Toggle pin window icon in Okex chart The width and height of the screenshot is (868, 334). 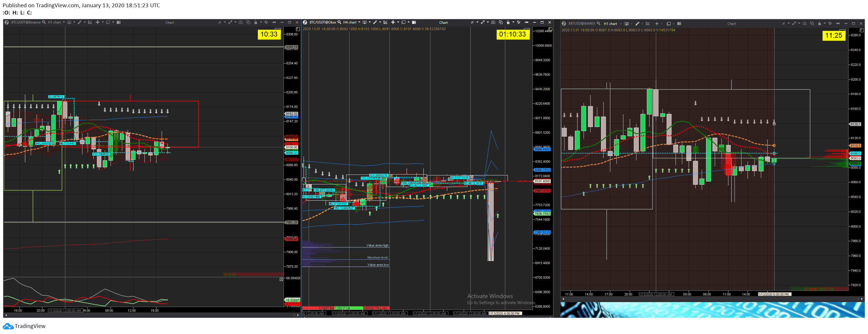pyautogui.click(x=526, y=22)
